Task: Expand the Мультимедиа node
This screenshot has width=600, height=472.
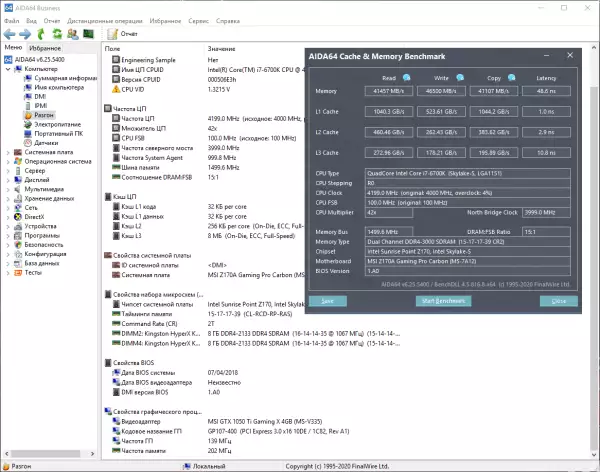Action: click(x=8, y=189)
